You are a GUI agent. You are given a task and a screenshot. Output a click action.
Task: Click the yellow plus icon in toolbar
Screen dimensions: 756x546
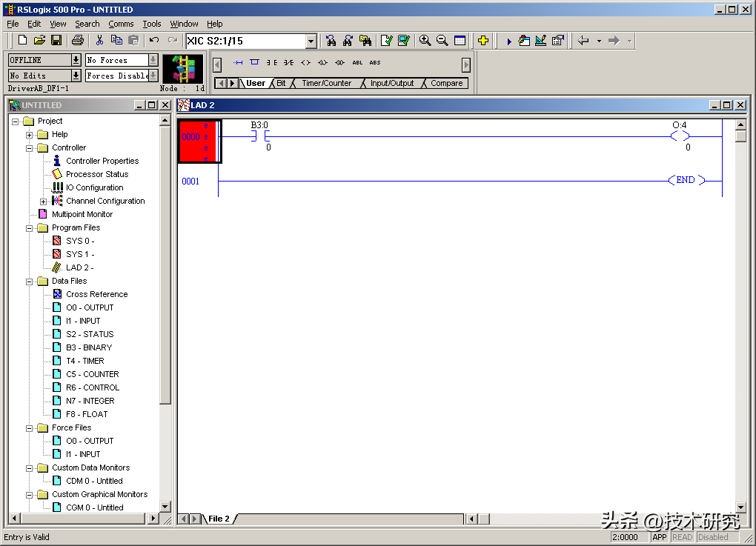click(483, 41)
